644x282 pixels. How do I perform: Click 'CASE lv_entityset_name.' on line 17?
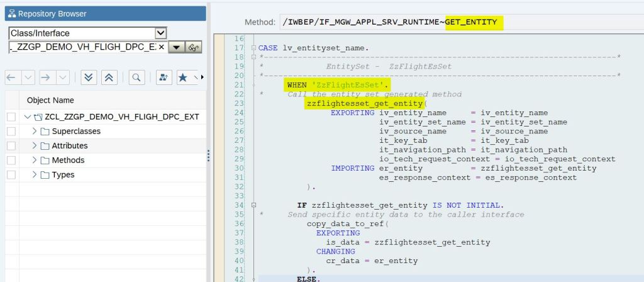click(x=313, y=48)
